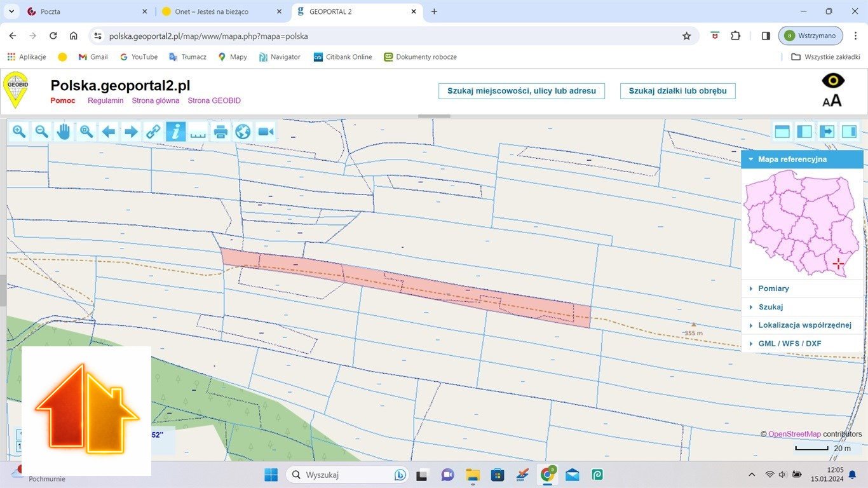Viewport: 868px width, 488px height.
Task: Click the address bar URL field
Action: pos(394,36)
